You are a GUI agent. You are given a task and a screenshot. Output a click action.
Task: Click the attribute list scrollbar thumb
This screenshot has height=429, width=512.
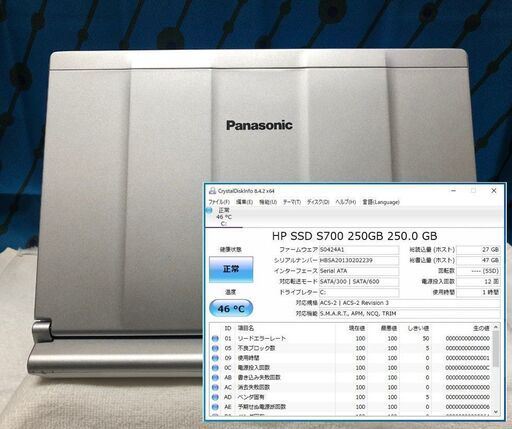[x=496, y=348]
